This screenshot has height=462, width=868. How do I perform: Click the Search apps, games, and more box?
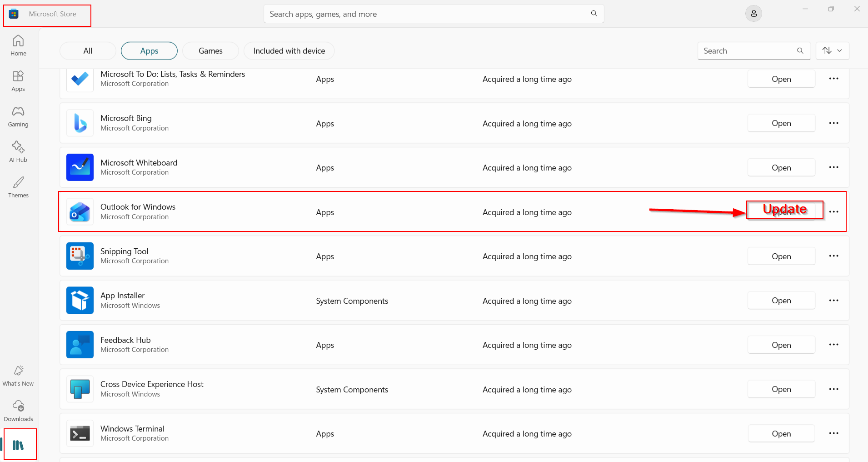coord(427,14)
